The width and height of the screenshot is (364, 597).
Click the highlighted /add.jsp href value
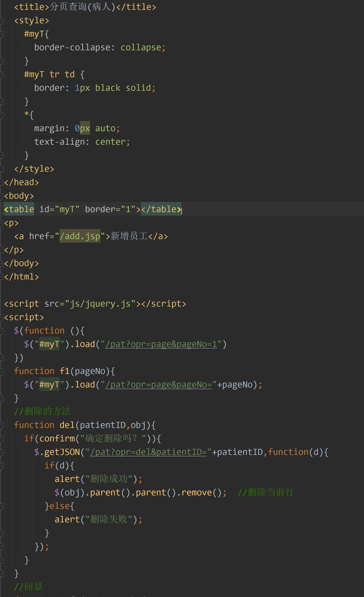click(80, 236)
